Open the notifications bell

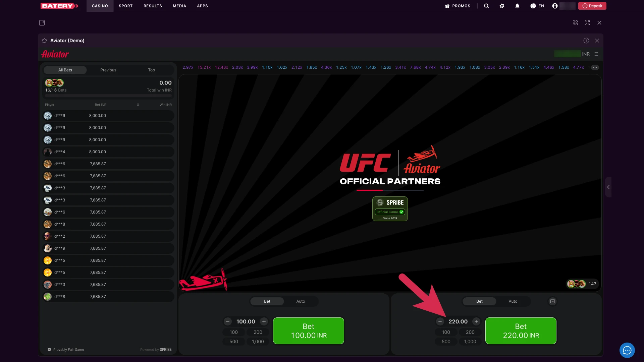[x=517, y=6]
